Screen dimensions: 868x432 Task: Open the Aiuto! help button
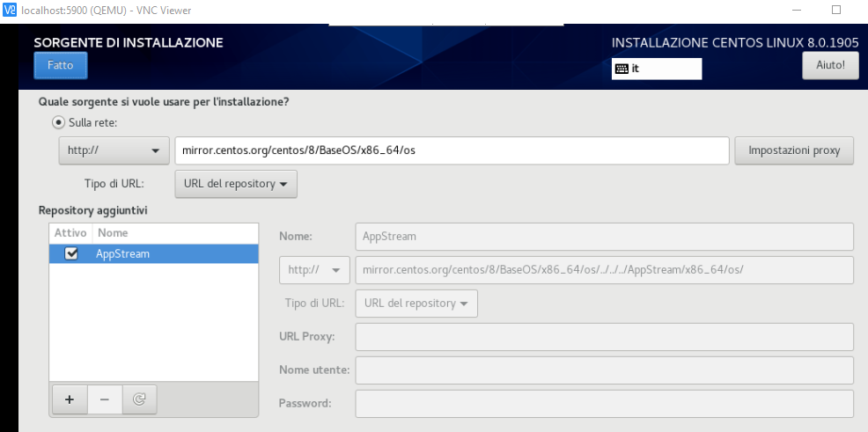coord(830,65)
